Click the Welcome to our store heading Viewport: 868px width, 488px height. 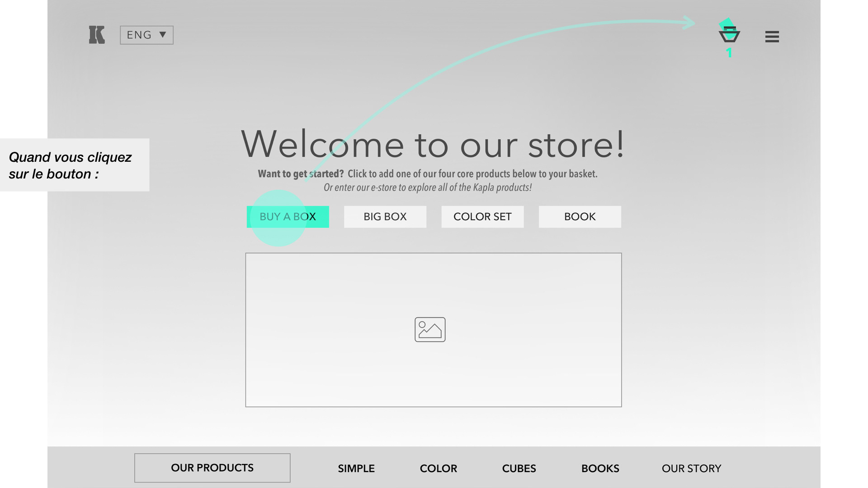click(x=433, y=144)
